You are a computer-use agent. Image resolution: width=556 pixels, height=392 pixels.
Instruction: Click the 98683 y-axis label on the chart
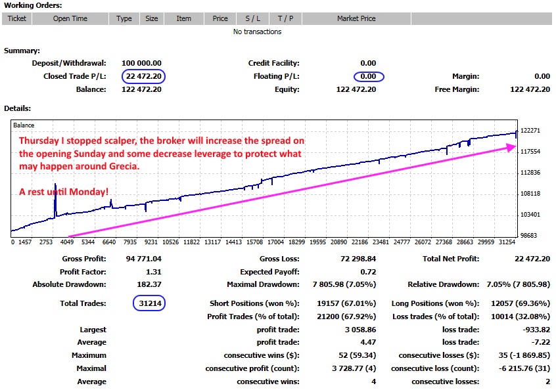click(x=528, y=235)
